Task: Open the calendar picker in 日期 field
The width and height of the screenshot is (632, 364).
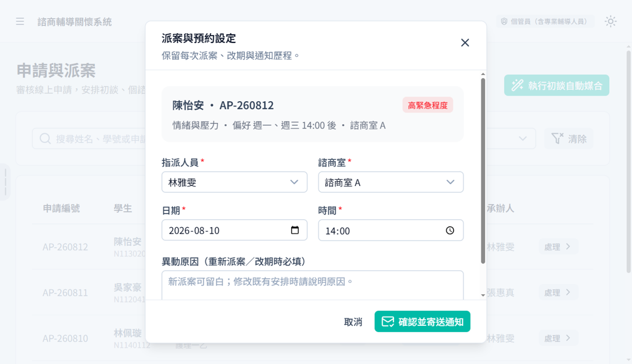Action: pyautogui.click(x=295, y=230)
